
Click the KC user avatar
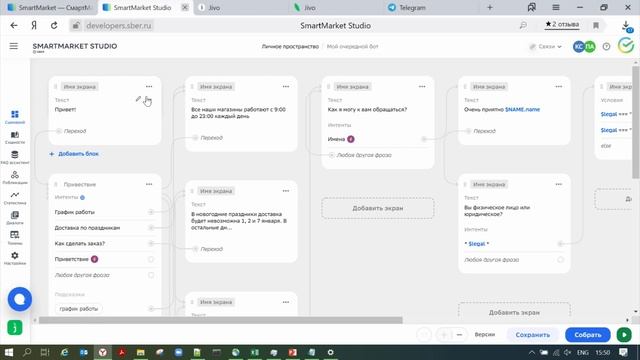click(579, 47)
